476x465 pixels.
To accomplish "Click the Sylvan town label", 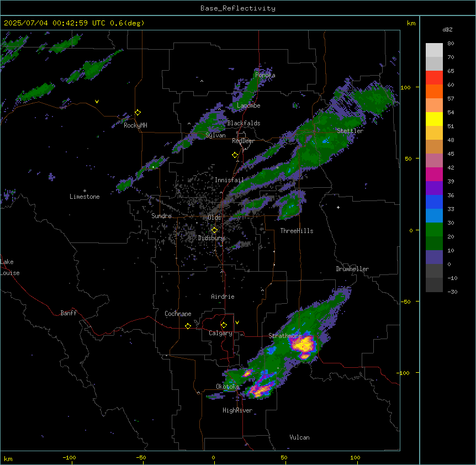I will point(215,135).
